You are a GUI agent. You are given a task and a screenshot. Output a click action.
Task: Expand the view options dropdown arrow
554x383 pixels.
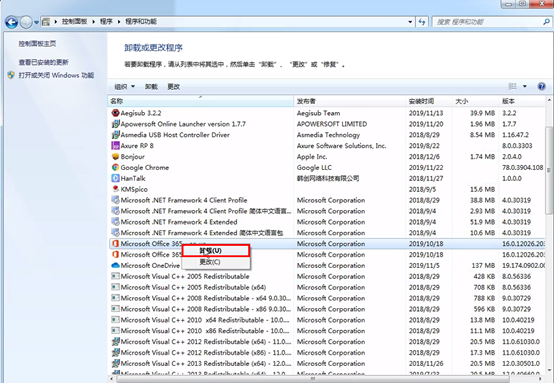(525, 86)
